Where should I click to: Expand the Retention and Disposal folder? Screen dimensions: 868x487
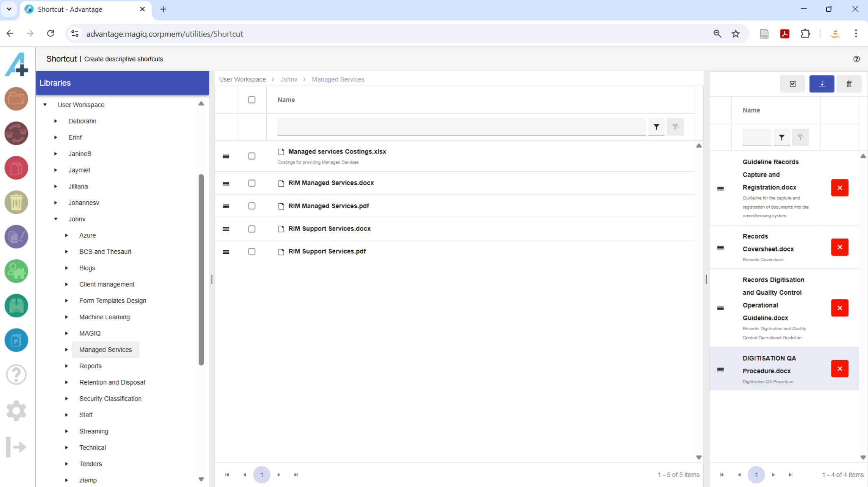point(67,382)
